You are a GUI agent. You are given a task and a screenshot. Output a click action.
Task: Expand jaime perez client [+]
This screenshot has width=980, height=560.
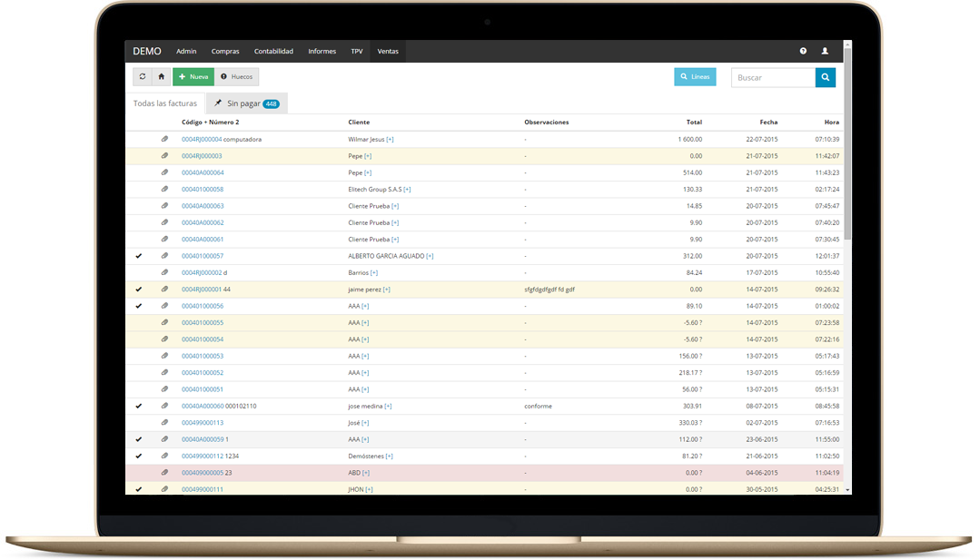tap(387, 290)
